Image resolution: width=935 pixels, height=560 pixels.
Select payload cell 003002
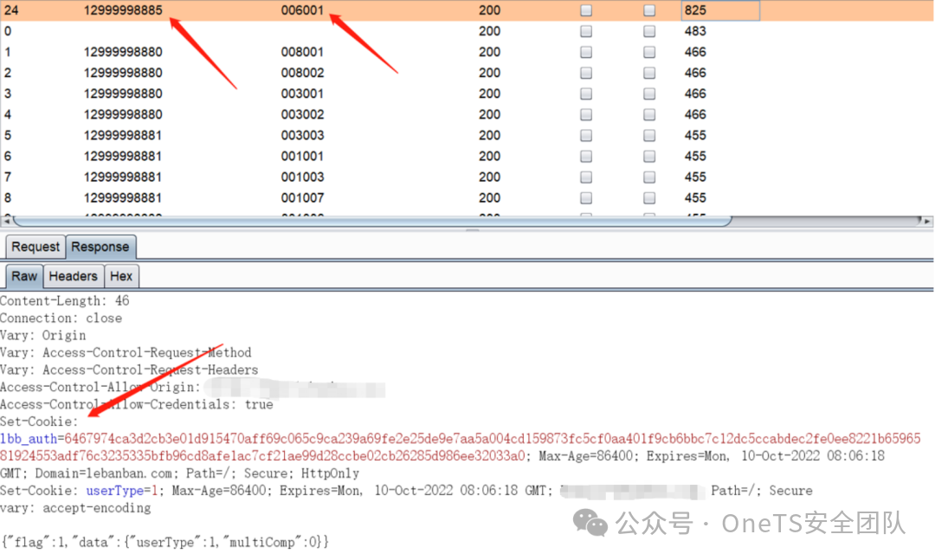(x=302, y=114)
